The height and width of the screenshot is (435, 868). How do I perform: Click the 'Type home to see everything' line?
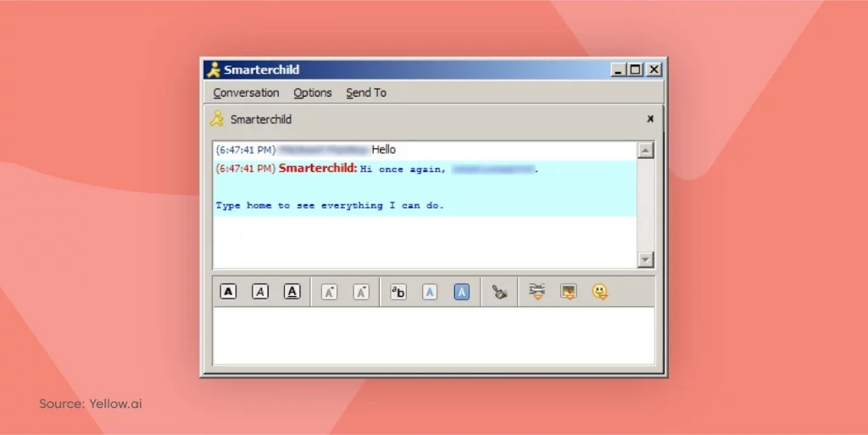click(330, 205)
